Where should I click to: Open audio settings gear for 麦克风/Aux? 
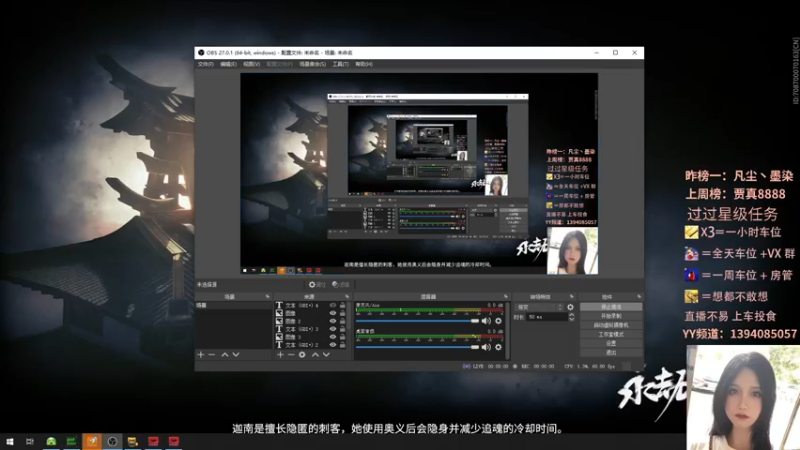(498, 321)
